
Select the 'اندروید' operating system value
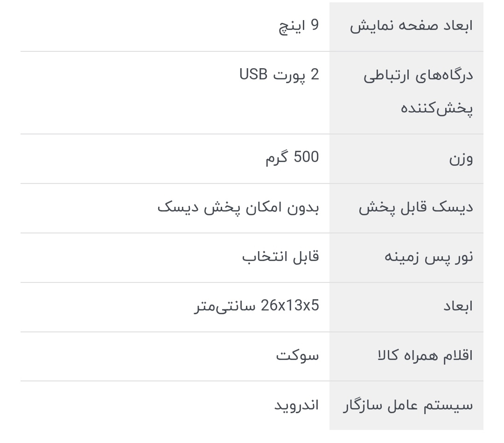(x=296, y=405)
